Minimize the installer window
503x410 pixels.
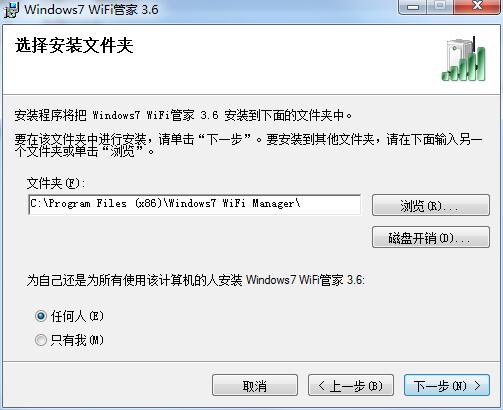pyautogui.click(x=412, y=7)
